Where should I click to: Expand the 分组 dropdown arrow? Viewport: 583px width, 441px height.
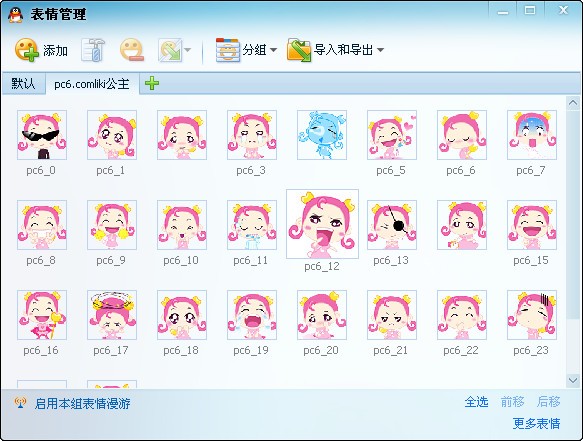click(273, 50)
